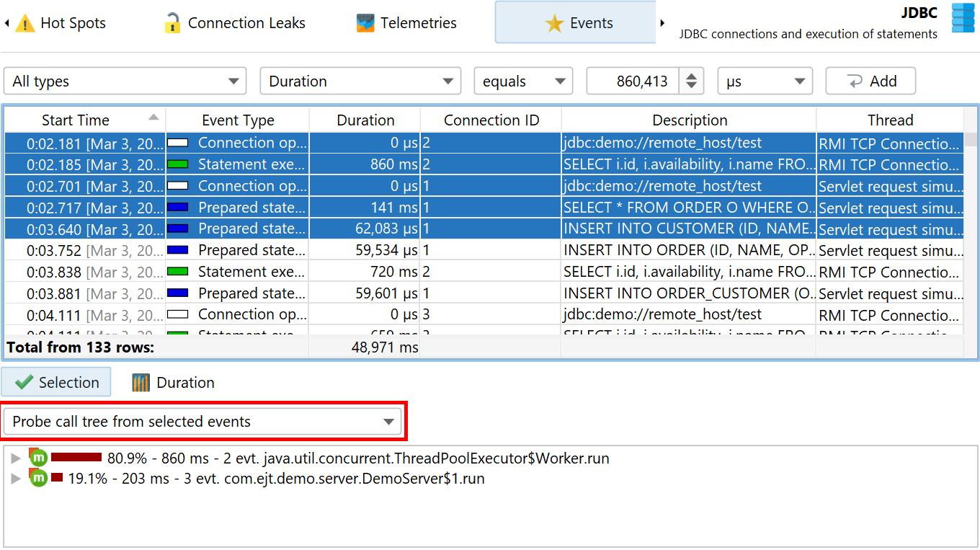Click the 860,413 value field
The height and width of the screenshot is (550, 980).
coord(633,81)
